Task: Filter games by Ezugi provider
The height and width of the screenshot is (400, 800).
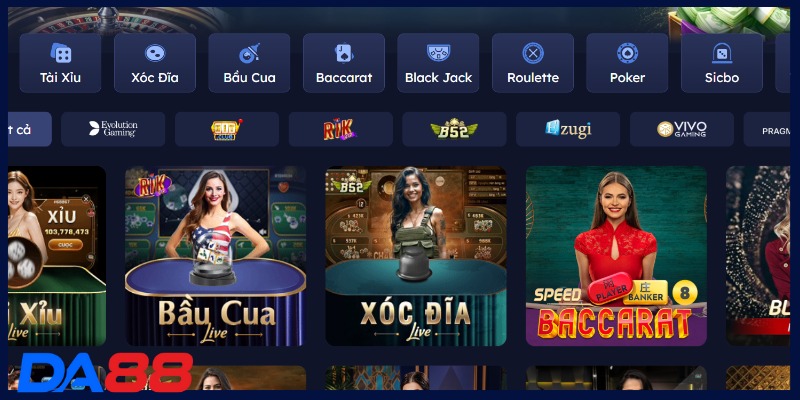Action: (568, 129)
